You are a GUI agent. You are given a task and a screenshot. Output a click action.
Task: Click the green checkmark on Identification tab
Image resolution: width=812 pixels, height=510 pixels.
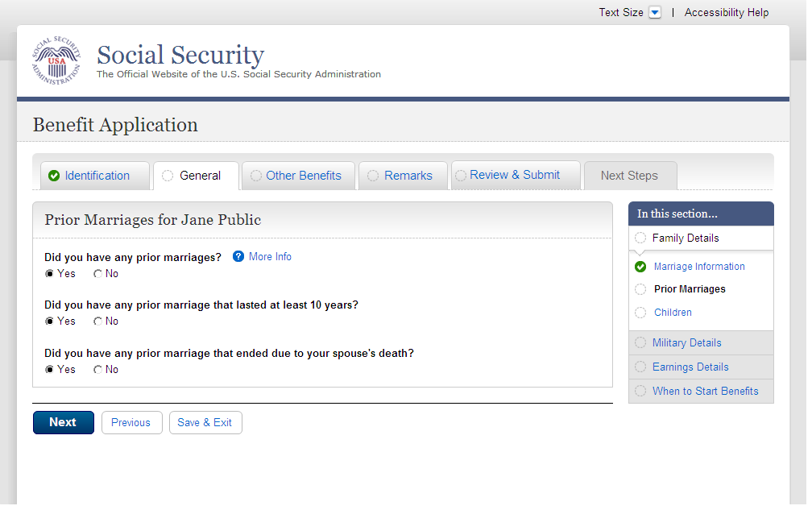coord(54,176)
